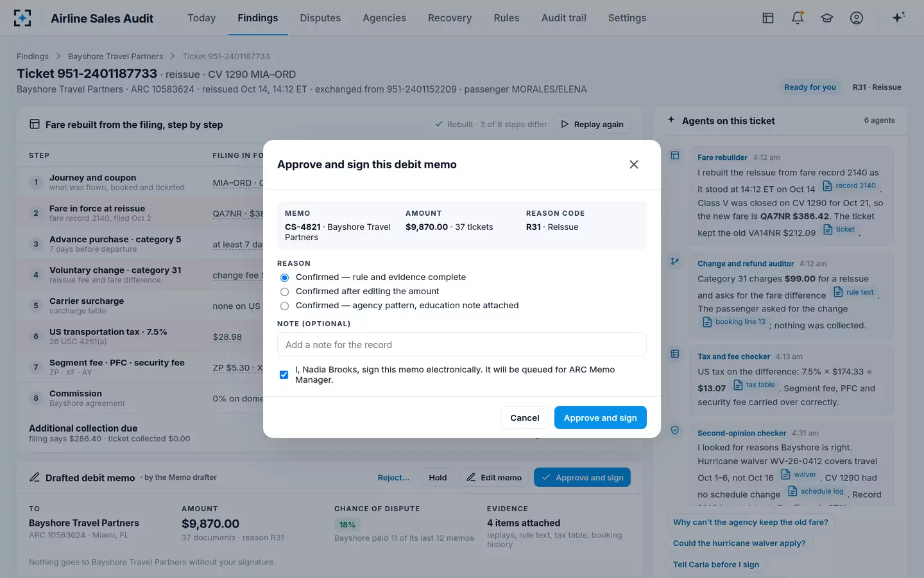Click the Second-opinion checker shield icon
This screenshot has width=924, height=578.
pyautogui.click(x=675, y=430)
